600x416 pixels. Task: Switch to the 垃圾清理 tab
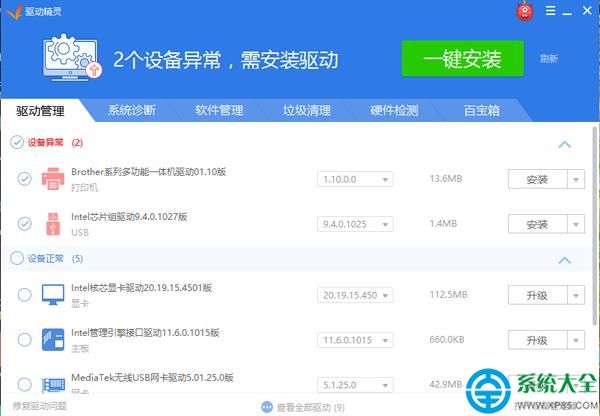click(307, 110)
